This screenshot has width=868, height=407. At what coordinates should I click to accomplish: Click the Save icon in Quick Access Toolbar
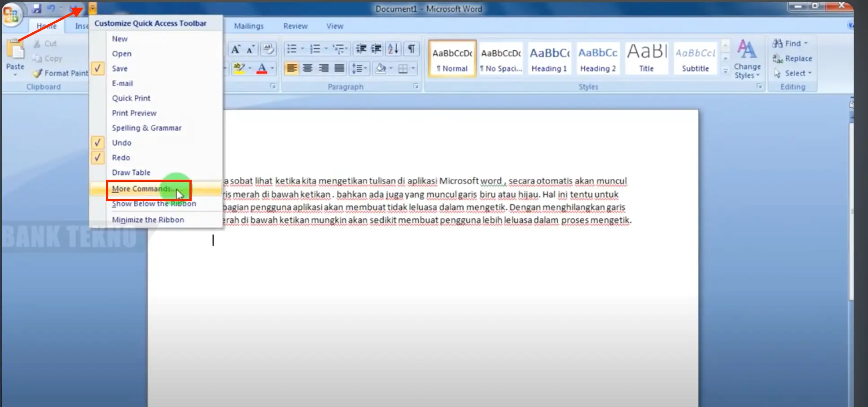click(37, 8)
